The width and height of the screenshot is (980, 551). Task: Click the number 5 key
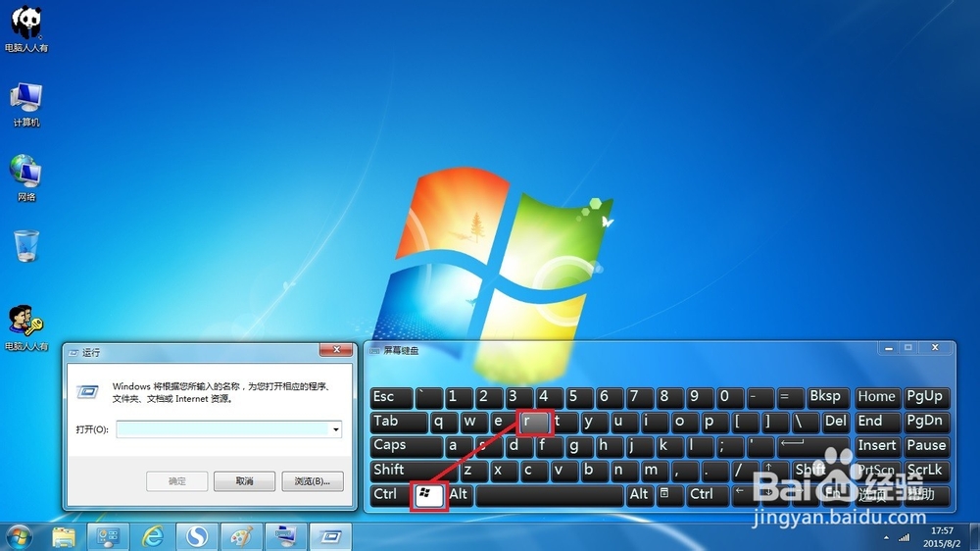pos(579,397)
